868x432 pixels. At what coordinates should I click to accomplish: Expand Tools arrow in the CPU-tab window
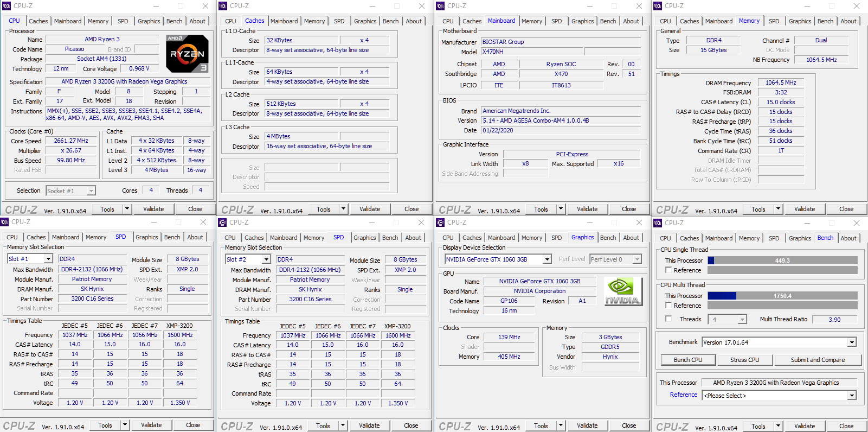pyautogui.click(x=127, y=209)
